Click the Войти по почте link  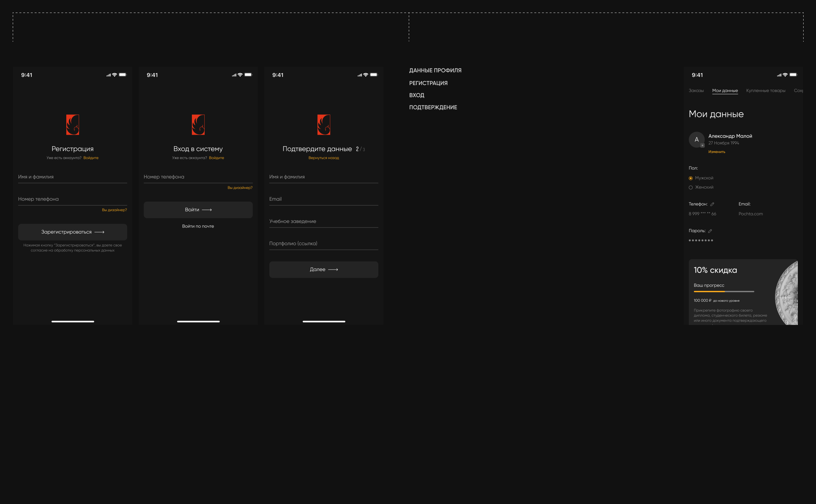click(x=198, y=226)
